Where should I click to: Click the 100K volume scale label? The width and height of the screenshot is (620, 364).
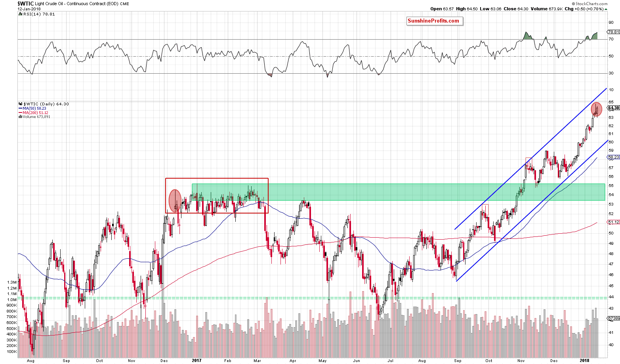click(12, 352)
